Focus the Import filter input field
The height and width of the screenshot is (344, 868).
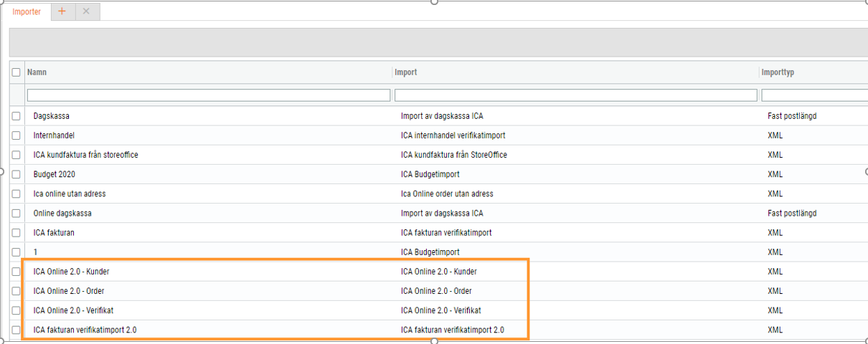(576, 95)
